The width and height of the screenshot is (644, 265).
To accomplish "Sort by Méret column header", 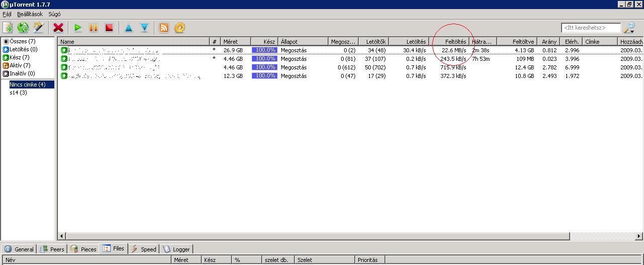I will (235, 41).
